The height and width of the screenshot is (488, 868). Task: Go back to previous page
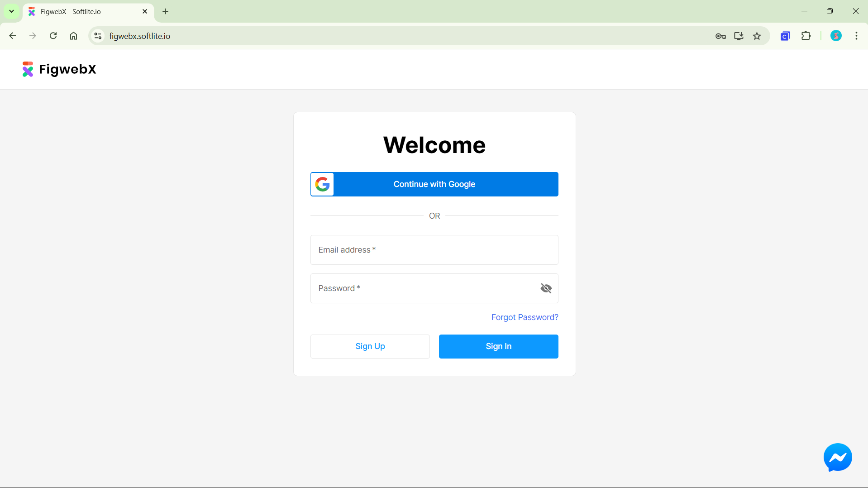(13, 36)
